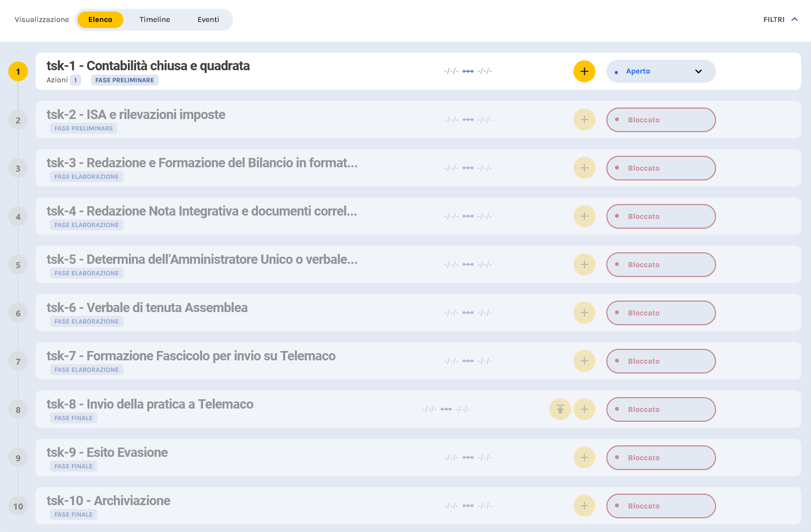The height and width of the screenshot is (532, 811).
Task: Open task tsk-1 Contabilità chiusa e quadrata
Action: [148, 66]
